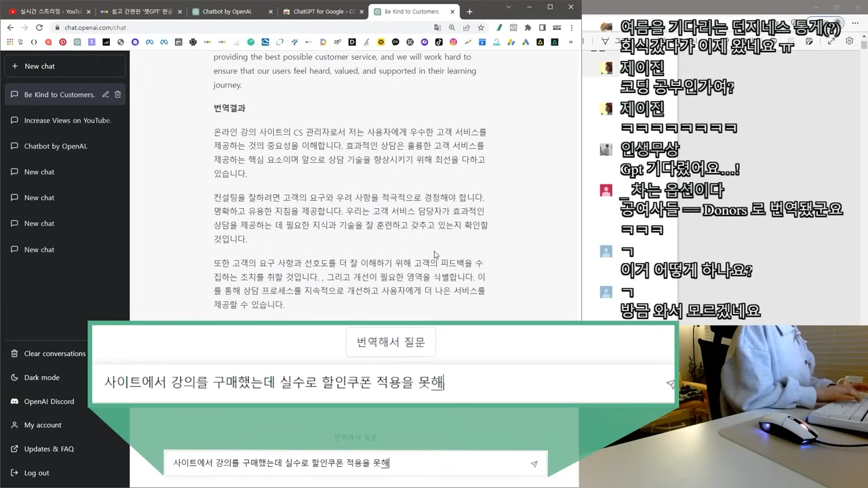Expand the browser menu with three dots

click(571, 28)
